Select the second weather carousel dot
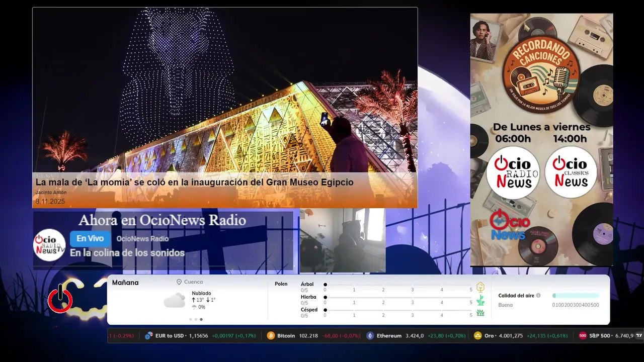Viewport: 644px width, 362px height. pos(196,319)
